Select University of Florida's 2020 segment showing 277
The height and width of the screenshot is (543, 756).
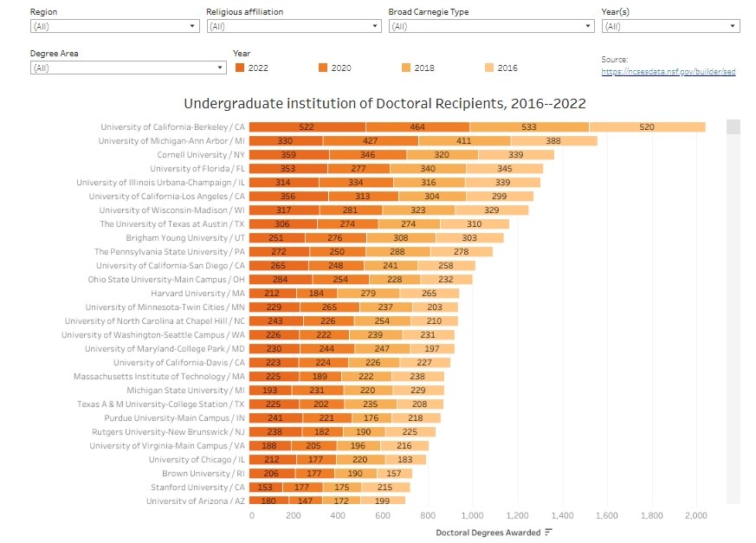tap(359, 169)
